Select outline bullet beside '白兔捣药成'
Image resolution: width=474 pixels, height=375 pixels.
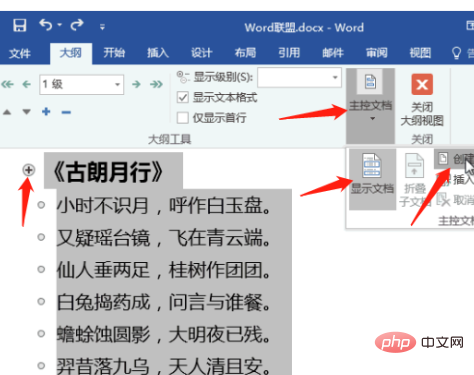(x=41, y=301)
